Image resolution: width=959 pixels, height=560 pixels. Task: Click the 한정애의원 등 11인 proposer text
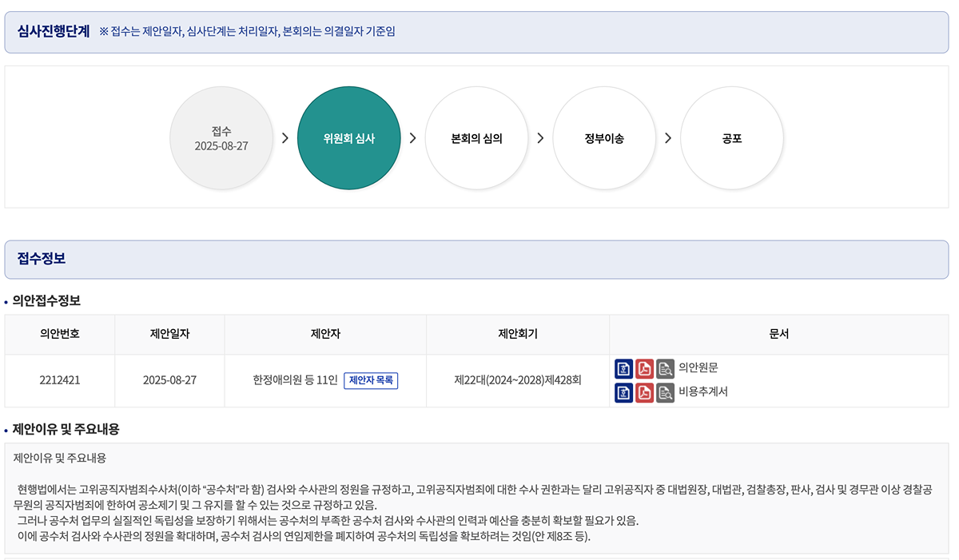click(x=295, y=380)
